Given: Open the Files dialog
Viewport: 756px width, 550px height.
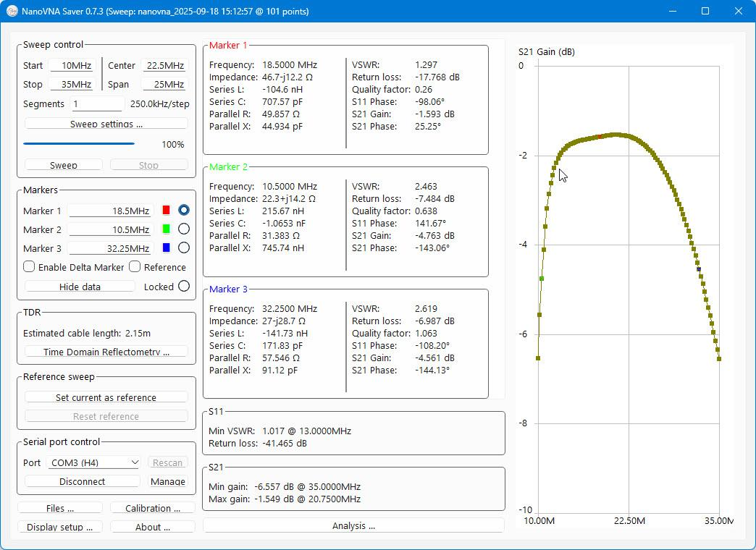Looking at the screenshot, I should coord(60,508).
